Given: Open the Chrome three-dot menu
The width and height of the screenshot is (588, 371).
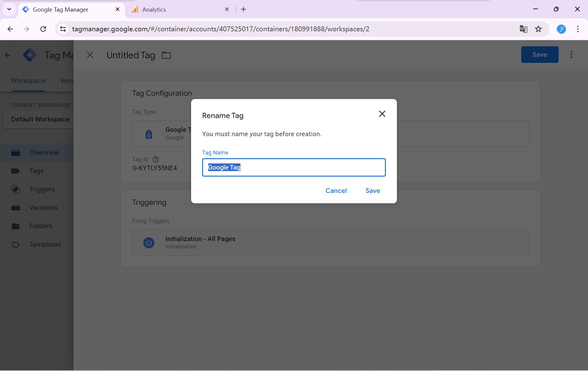Looking at the screenshot, I should pos(578,29).
